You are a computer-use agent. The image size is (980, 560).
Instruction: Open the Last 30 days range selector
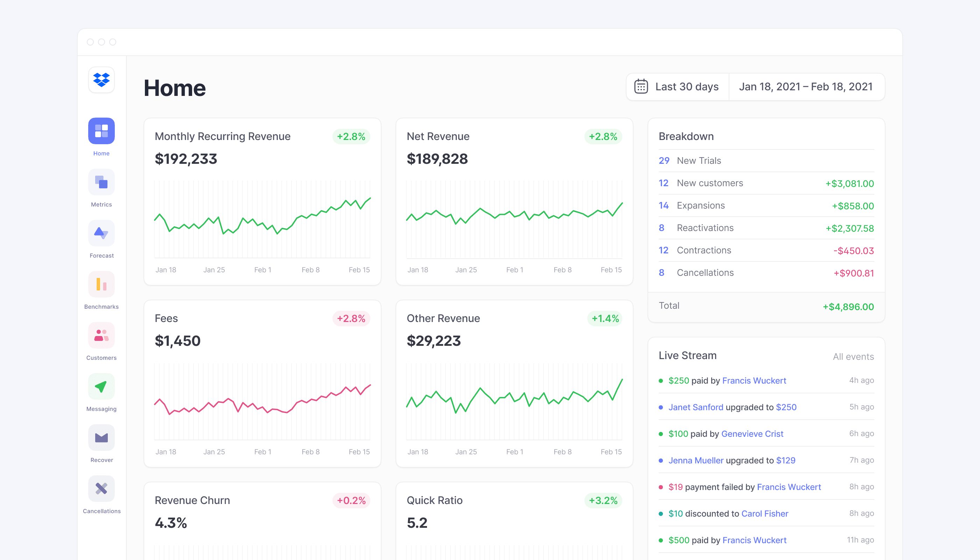coord(678,87)
